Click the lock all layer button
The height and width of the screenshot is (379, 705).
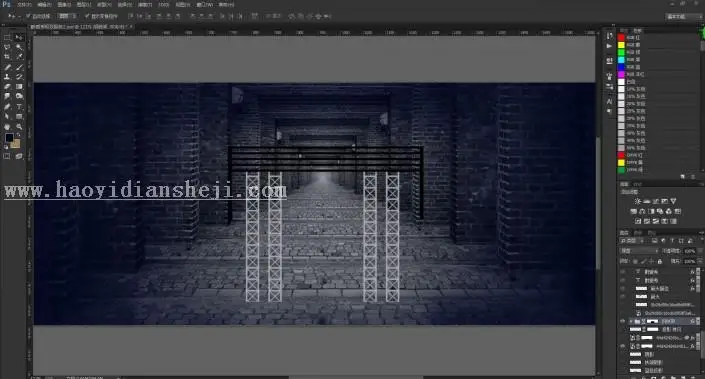pyautogui.click(x=660, y=261)
